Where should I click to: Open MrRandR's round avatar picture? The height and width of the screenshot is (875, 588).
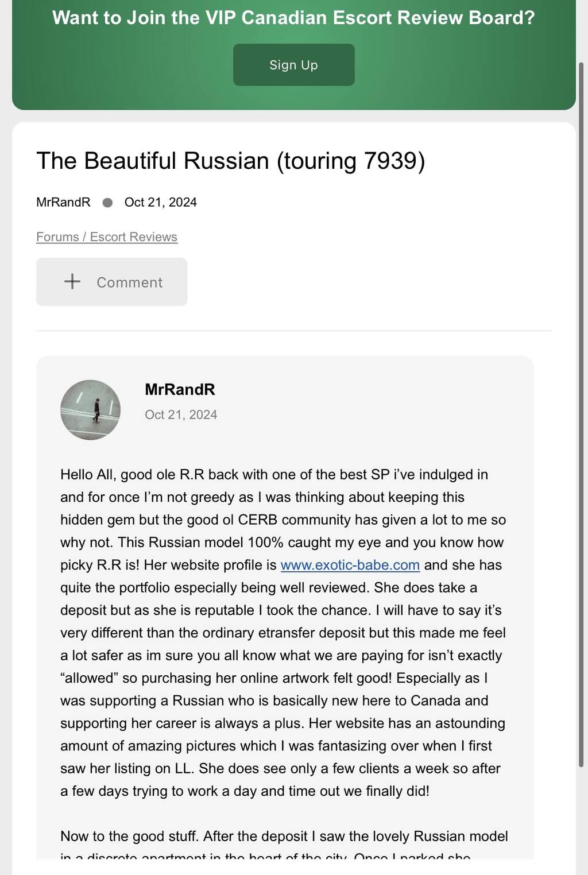click(x=90, y=409)
